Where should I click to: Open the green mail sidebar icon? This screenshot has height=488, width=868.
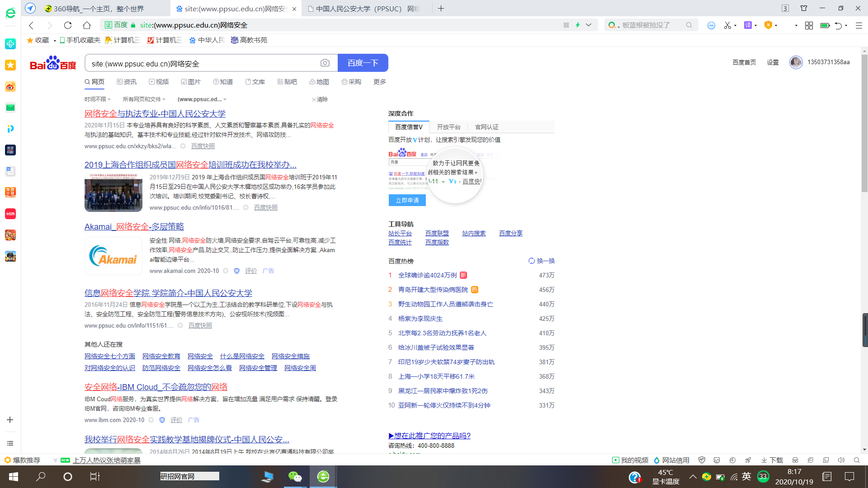pyautogui.click(x=10, y=108)
